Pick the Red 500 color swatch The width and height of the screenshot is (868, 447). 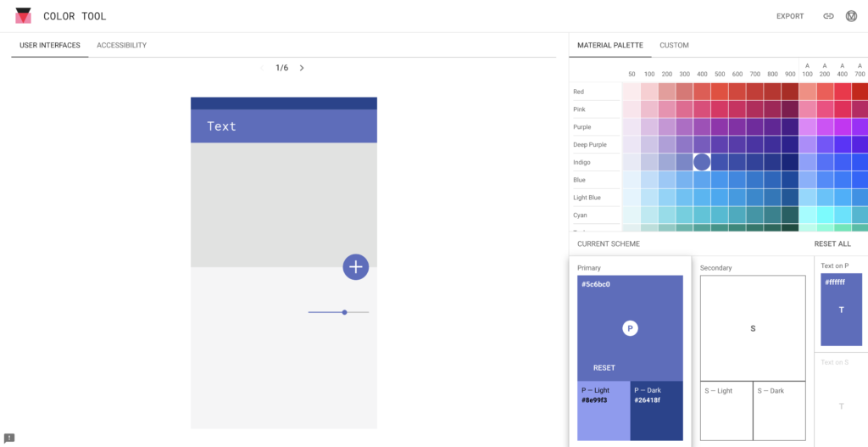point(720,92)
